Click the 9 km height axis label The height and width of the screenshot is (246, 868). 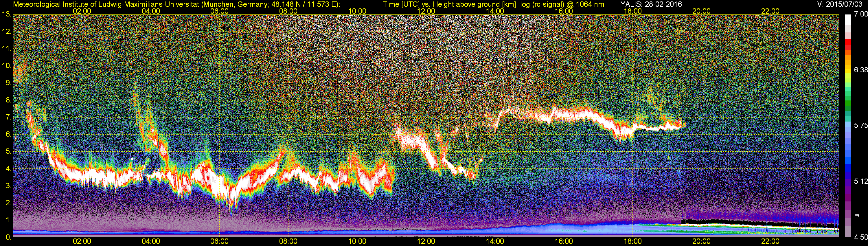tap(8, 83)
